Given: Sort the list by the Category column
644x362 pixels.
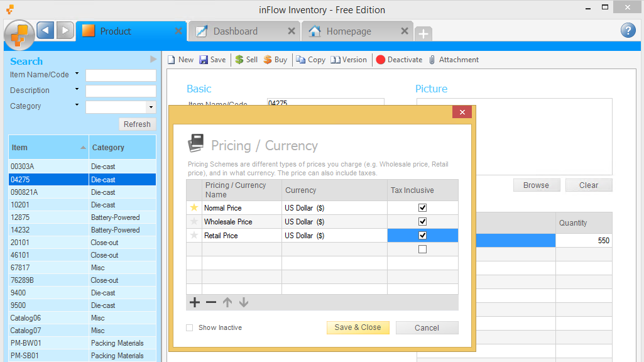Looking at the screenshot, I should pos(123,148).
